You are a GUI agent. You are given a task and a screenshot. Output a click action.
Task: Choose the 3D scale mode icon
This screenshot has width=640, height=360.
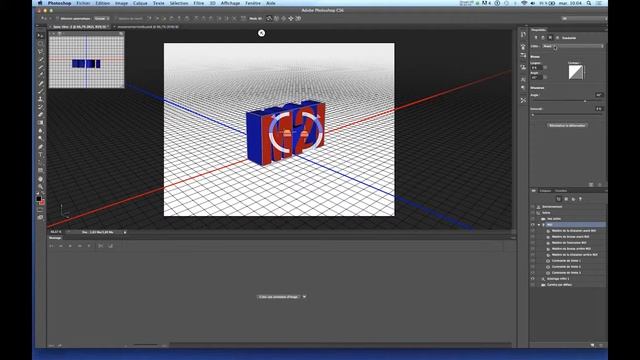pyautogui.click(x=298, y=18)
